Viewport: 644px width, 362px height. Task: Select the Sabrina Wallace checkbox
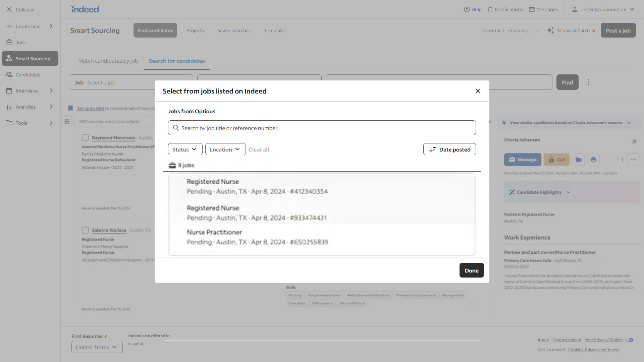(85, 230)
